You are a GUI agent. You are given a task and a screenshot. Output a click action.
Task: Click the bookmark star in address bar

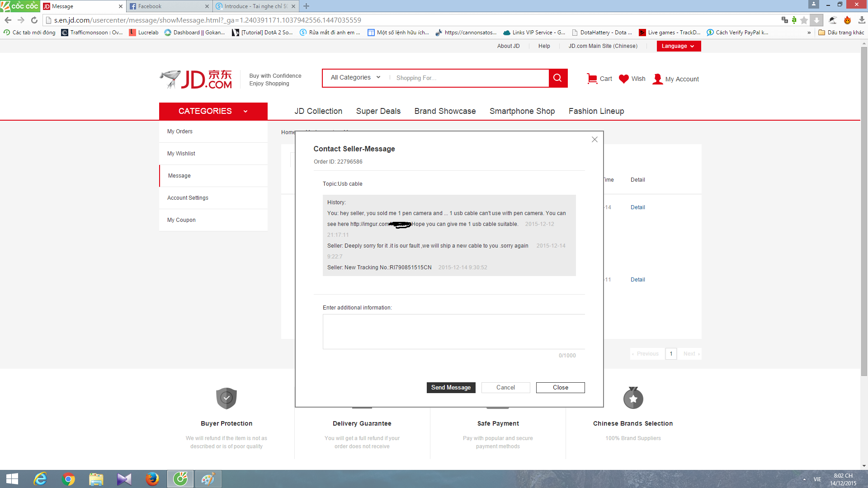(804, 20)
